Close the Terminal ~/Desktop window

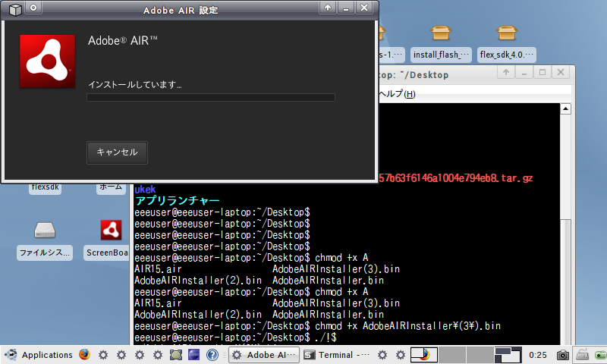(561, 72)
